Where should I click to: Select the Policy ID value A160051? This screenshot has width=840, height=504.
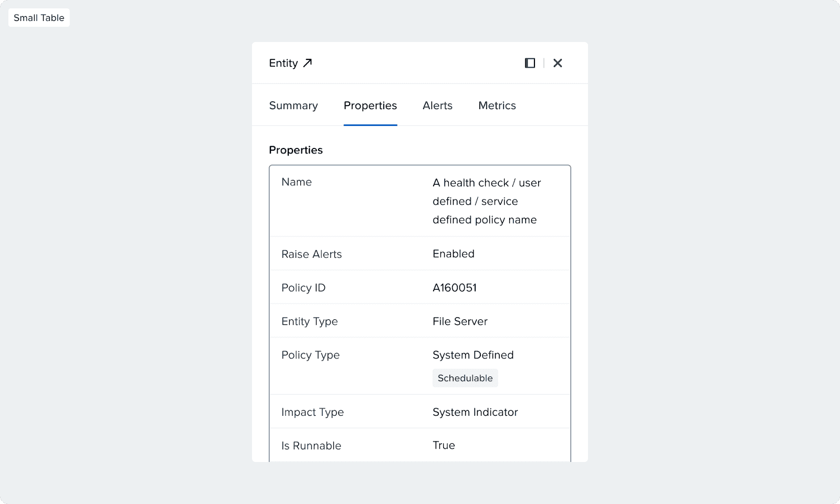pos(454,288)
